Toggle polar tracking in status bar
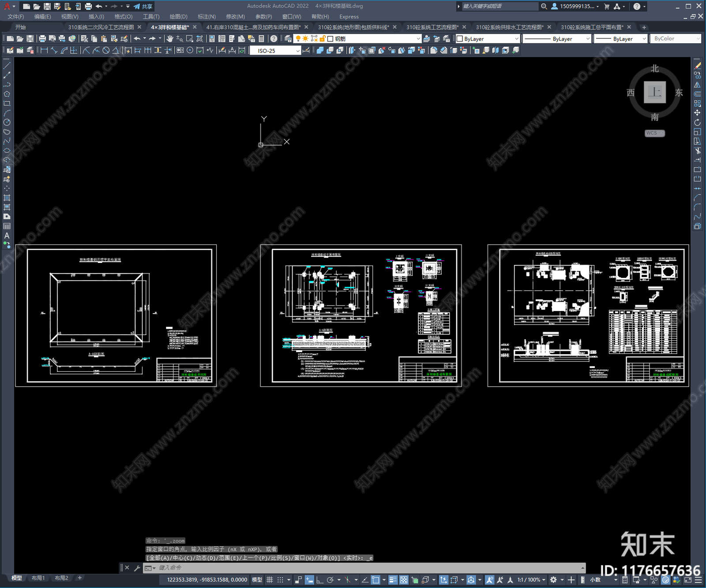Viewport: 706px width, 588px height. coord(330,580)
